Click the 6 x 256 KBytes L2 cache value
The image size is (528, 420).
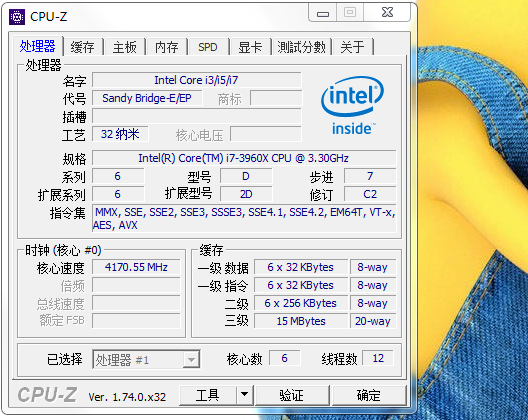tap(301, 303)
